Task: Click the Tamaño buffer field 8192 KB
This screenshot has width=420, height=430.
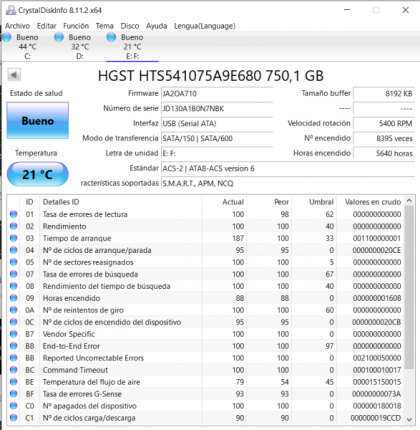Action: (x=384, y=93)
